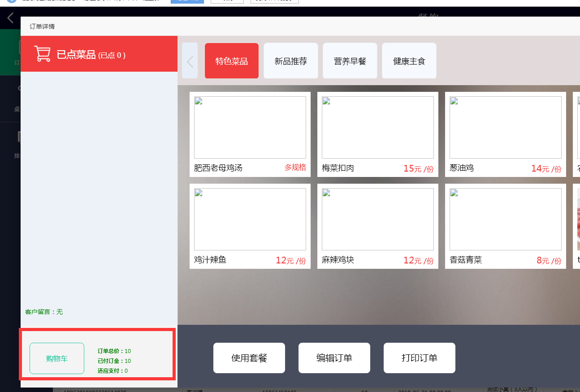Click the 麻辣鸡块 dish name
The height and width of the screenshot is (392, 580).
pos(338,260)
